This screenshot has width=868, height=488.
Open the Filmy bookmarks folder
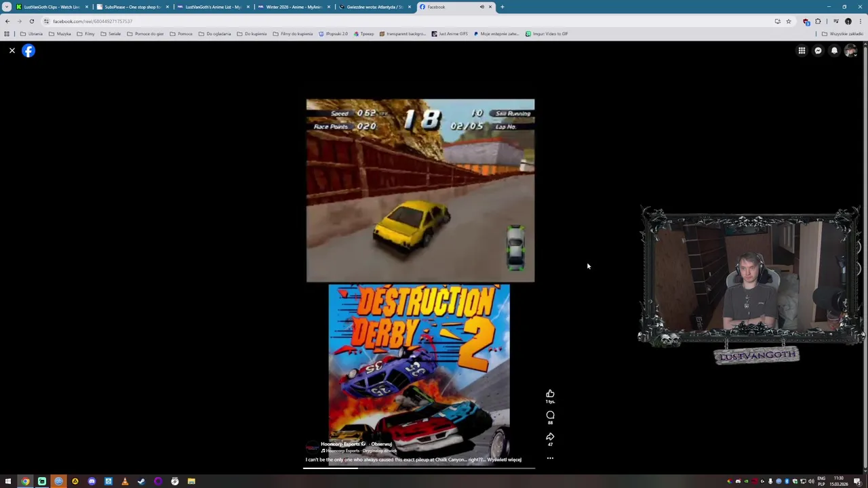point(85,34)
